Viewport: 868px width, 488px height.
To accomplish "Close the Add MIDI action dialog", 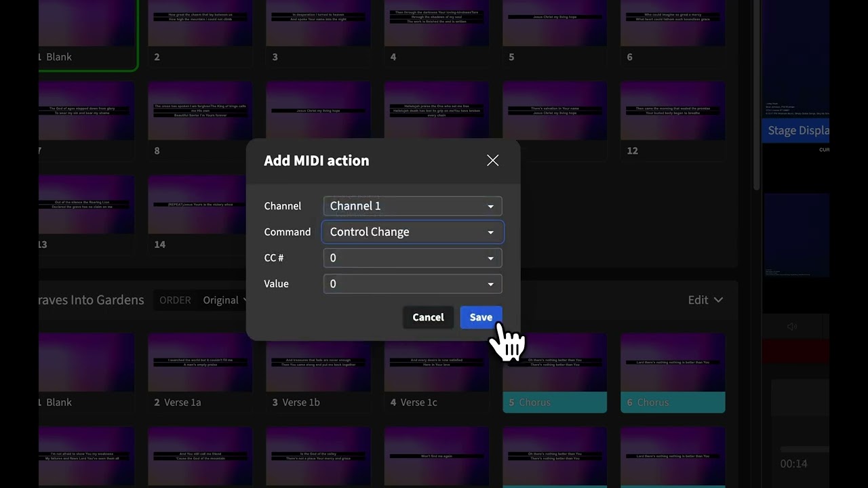I will (492, 161).
